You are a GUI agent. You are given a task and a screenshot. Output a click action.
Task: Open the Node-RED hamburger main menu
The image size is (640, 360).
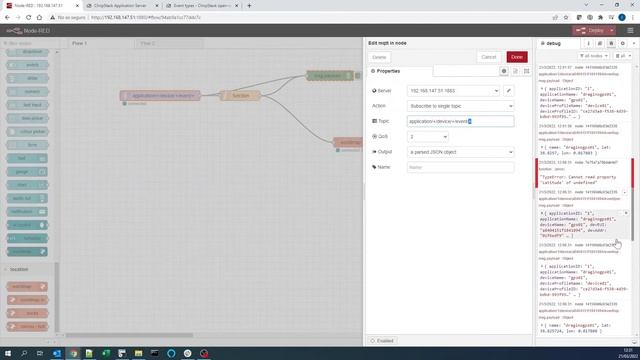tap(630, 31)
